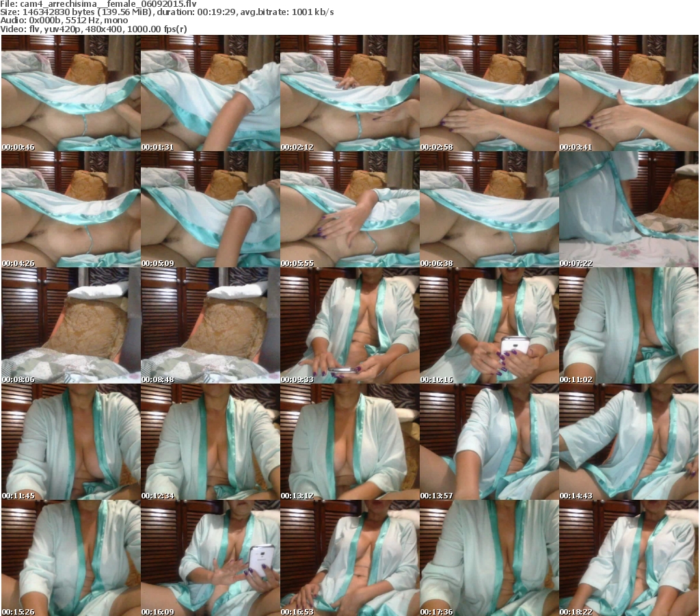Image resolution: width=700 pixels, height=616 pixels.
Task: Select the last frame at 00:18:22
Action: pos(629,558)
